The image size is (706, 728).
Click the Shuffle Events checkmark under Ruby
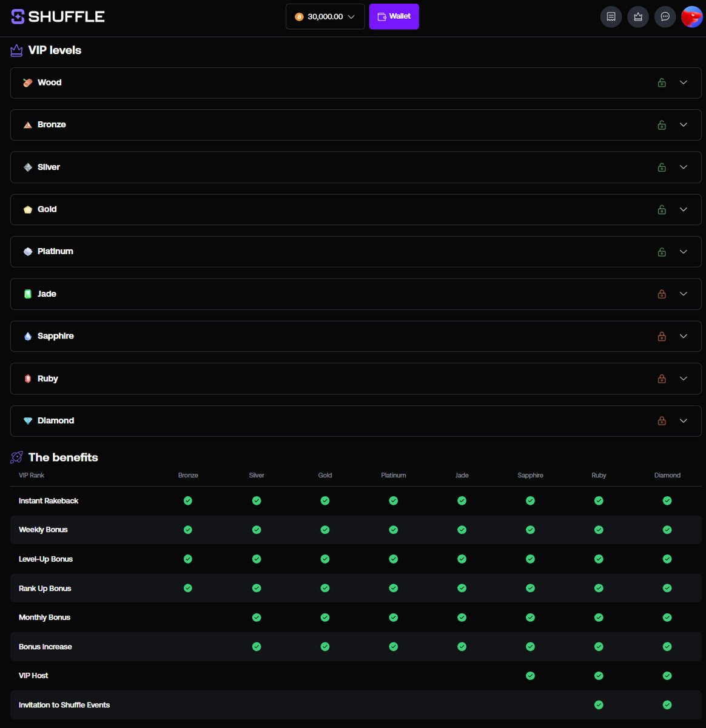click(x=599, y=705)
